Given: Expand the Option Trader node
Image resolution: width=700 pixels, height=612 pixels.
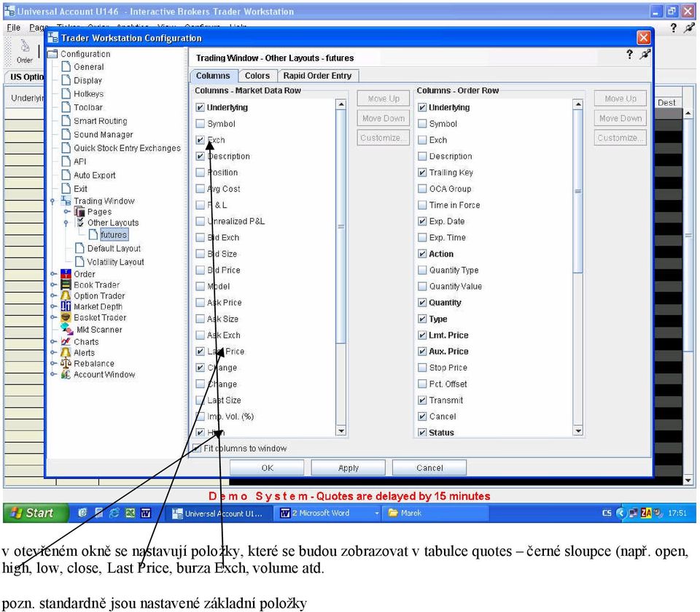Looking at the screenshot, I should 53,295.
